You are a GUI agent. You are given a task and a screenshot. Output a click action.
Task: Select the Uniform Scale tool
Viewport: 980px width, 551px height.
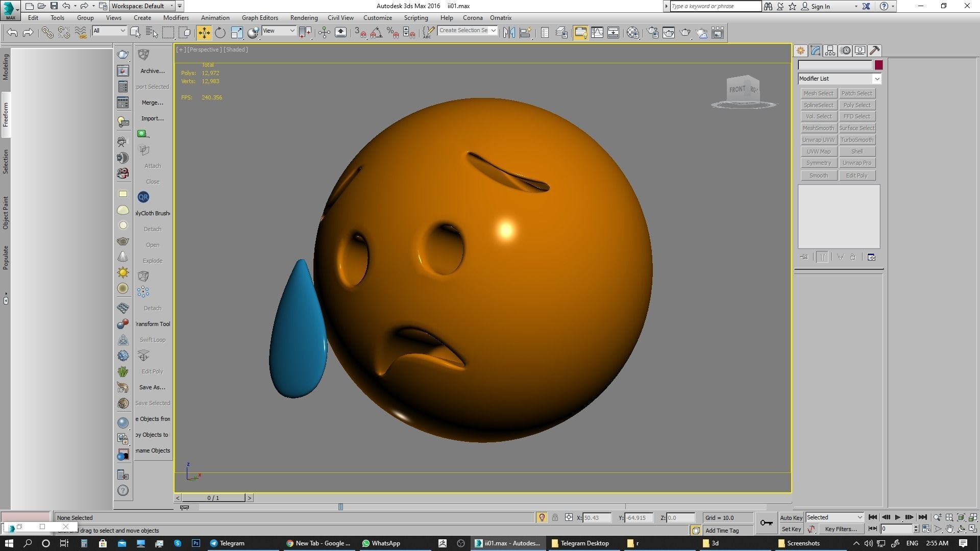click(x=237, y=33)
